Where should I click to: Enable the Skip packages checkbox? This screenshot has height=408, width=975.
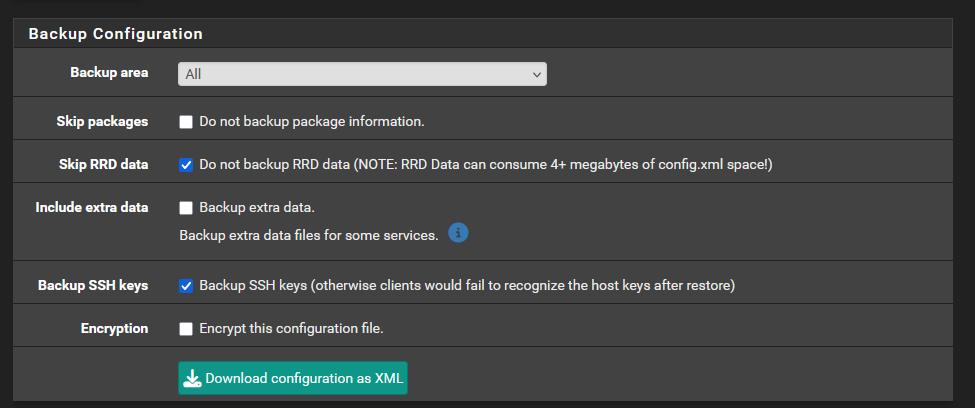185,122
